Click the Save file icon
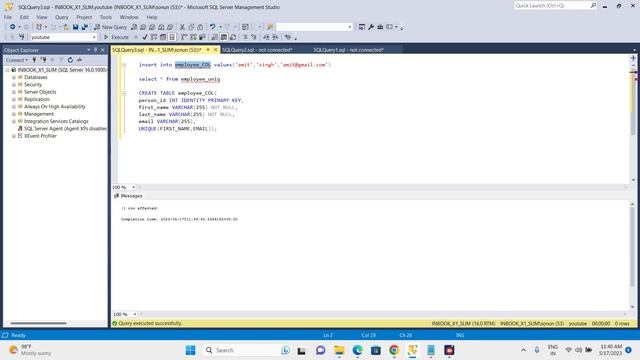The height and width of the screenshot is (360, 640). 76,27
